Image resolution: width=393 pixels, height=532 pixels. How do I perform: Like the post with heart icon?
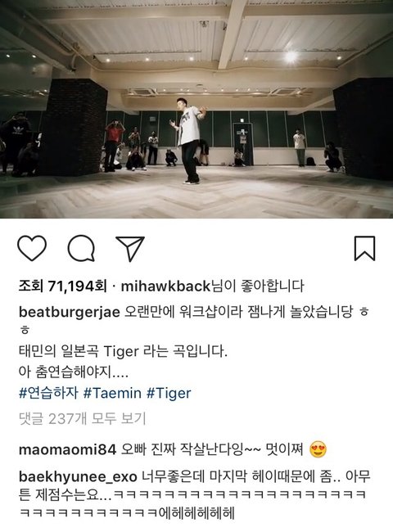[x=32, y=248]
